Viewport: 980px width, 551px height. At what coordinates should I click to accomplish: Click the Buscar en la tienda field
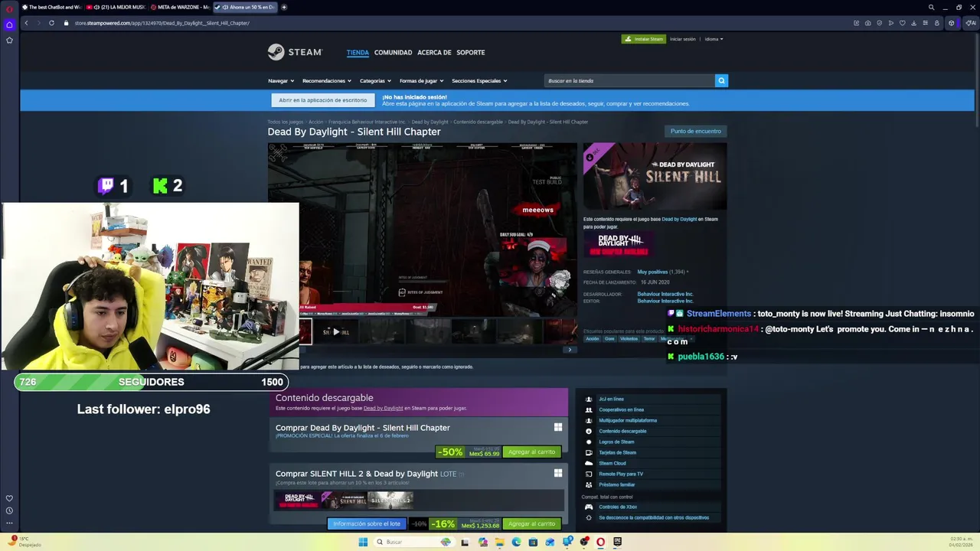629,80
